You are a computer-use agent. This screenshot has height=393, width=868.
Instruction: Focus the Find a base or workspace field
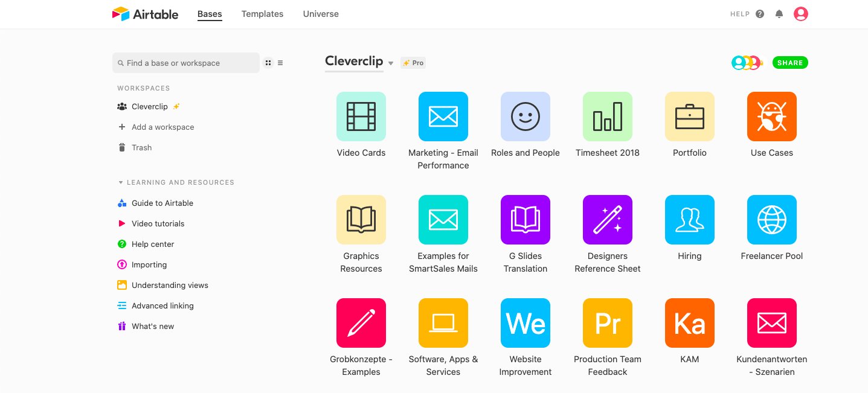186,63
